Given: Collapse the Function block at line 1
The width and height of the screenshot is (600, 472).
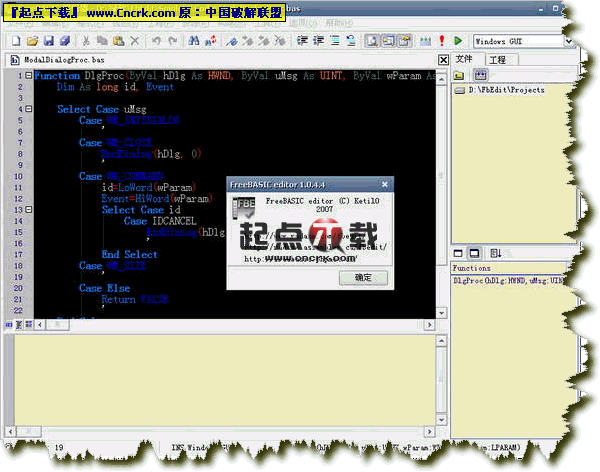Looking at the screenshot, I should [x=28, y=75].
